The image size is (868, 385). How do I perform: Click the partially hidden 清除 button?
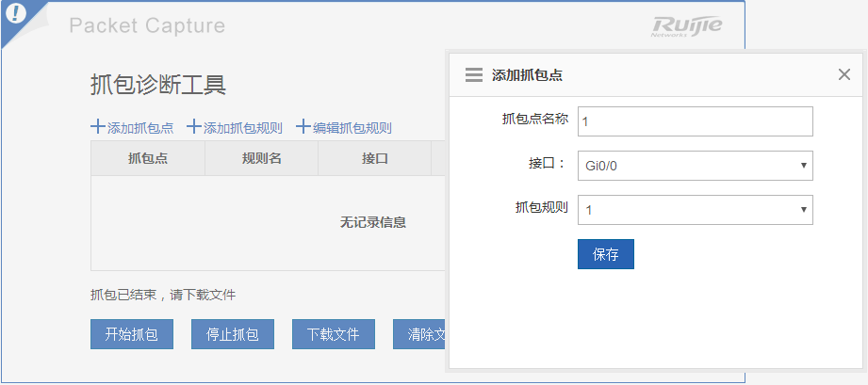point(419,334)
